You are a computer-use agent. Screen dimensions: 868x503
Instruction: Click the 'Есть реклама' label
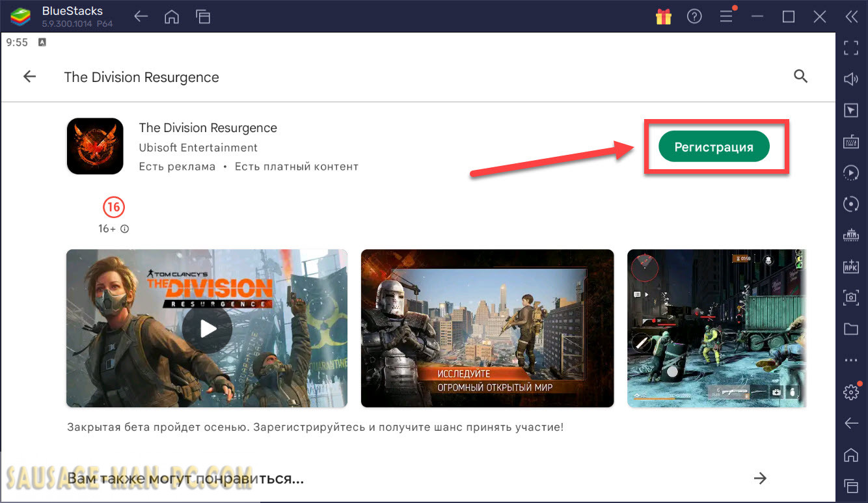(x=177, y=167)
